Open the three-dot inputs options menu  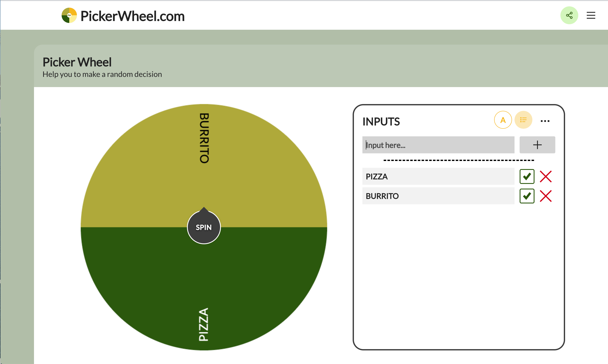(545, 121)
